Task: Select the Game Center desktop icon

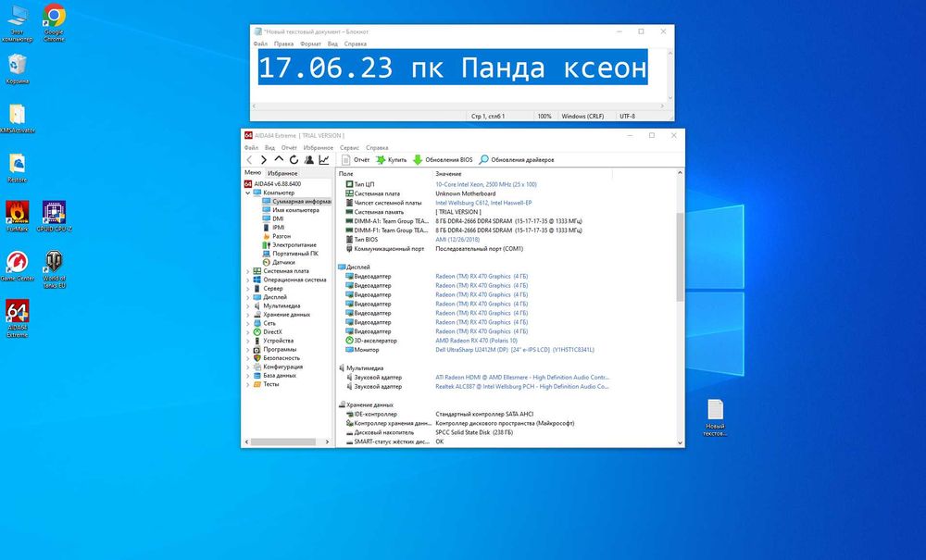Action: coord(17,266)
